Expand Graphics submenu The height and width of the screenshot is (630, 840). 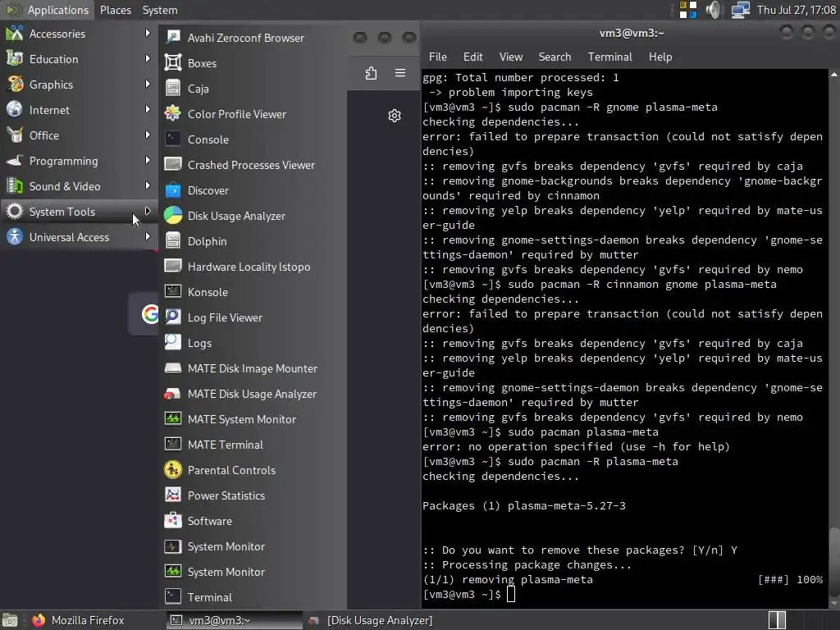pos(79,84)
